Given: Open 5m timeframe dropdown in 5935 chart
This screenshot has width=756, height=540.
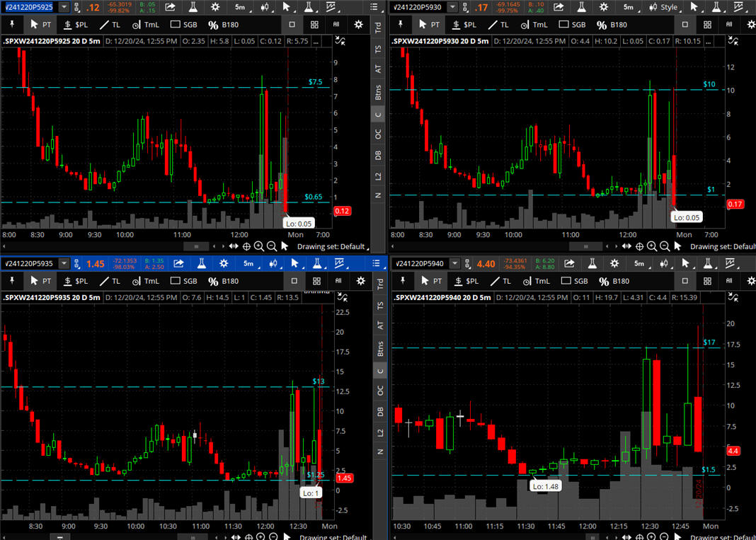Looking at the screenshot, I should pyautogui.click(x=248, y=263).
